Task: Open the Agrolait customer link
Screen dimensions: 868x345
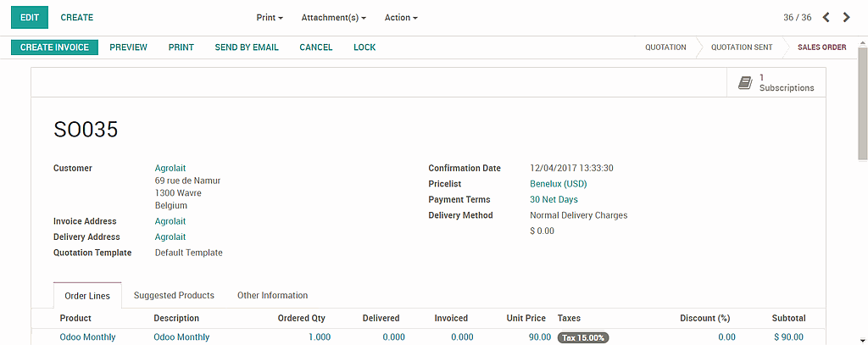Action: click(x=170, y=168)
